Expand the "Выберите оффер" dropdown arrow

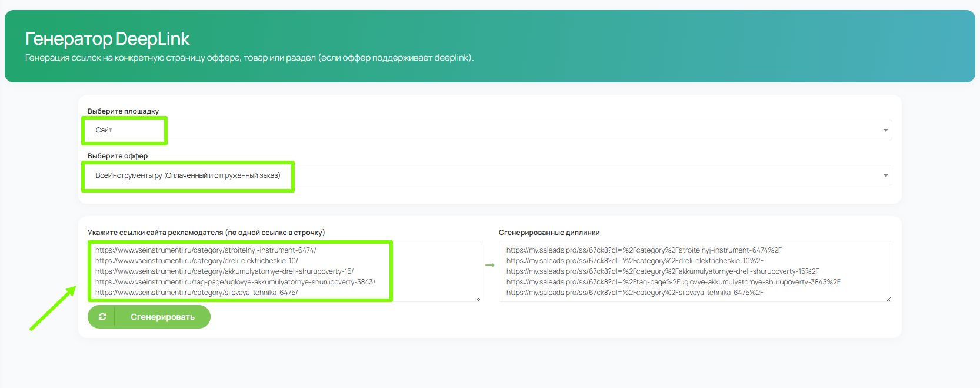click(885, 175)
